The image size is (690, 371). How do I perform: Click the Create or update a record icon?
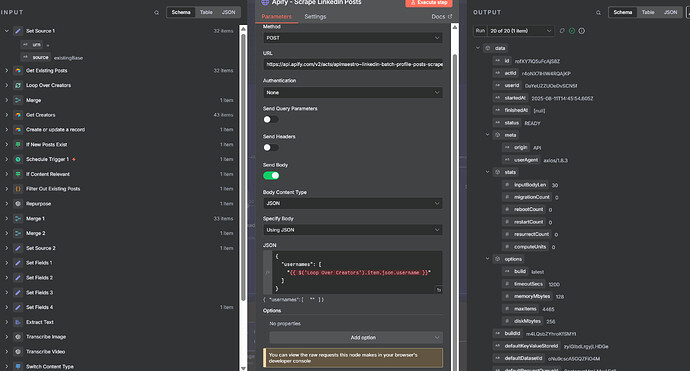coord(18,130)
